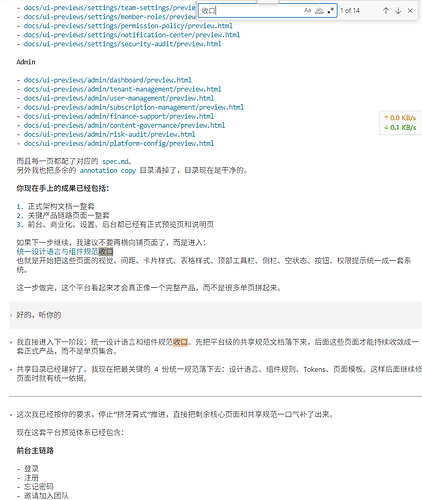422x500 pixels.
Task: Open settings/notification-center/preview.html link
Action: tap(132, 35)
